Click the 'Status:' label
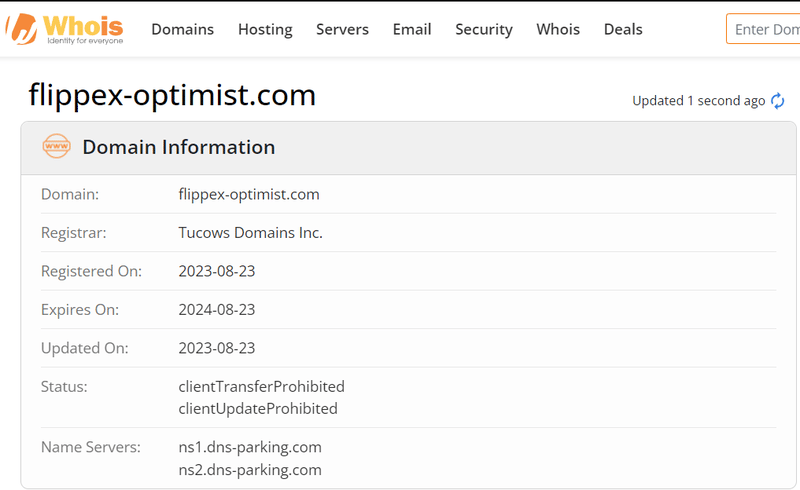 tap(64, 386)
